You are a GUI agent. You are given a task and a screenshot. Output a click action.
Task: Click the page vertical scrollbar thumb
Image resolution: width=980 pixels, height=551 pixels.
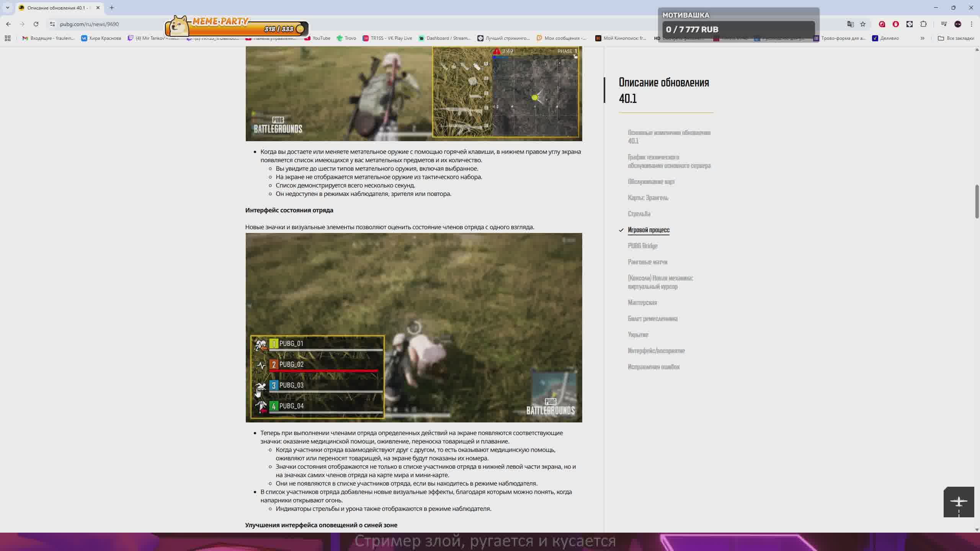977,202
